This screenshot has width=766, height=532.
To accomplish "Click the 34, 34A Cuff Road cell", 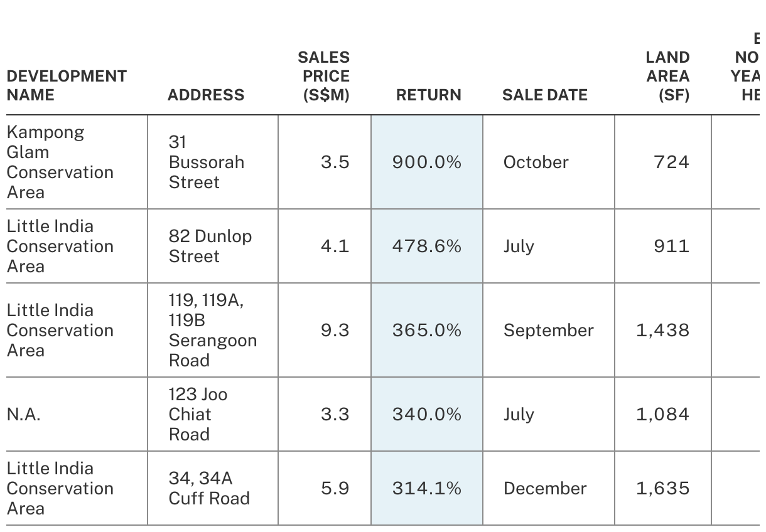I will [209, 488].
